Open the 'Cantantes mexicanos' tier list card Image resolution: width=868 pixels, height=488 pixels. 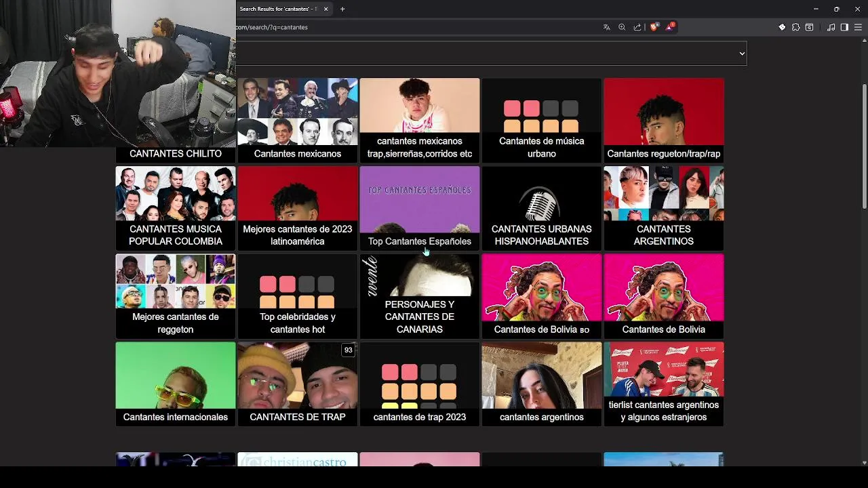(298, 120)
